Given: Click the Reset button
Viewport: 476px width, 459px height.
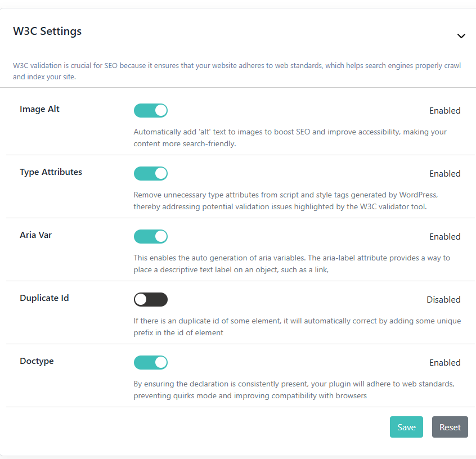Looking at the screenshot, I should pos(450,427).
